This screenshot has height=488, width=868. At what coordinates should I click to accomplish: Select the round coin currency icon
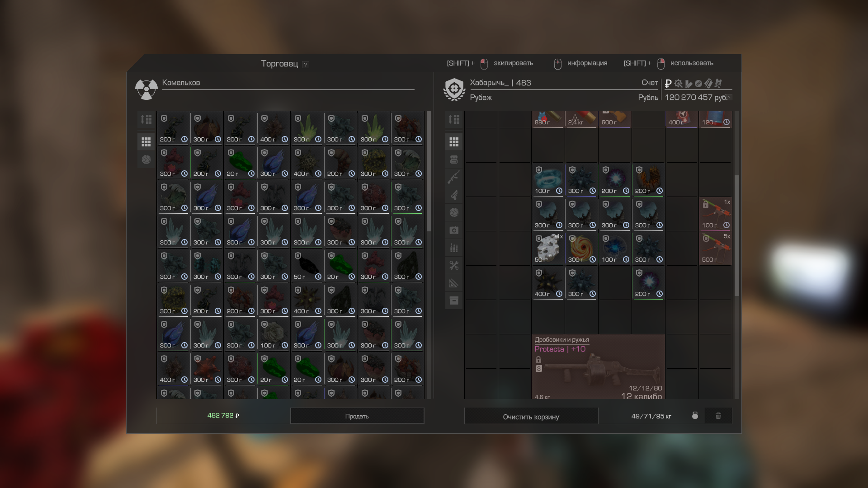[698, 84]
